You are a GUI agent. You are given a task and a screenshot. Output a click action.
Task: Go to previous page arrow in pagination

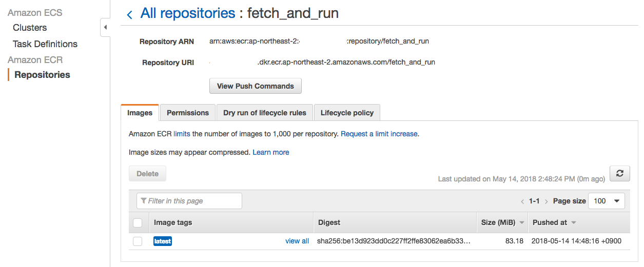click(x=522, y=201)
